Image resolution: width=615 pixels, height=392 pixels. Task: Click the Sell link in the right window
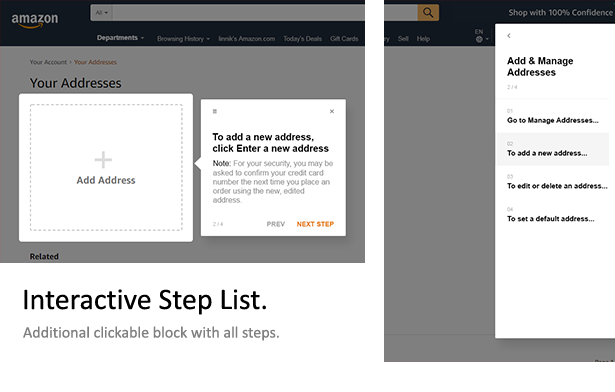pyautogui.click(x=403, y=39)
